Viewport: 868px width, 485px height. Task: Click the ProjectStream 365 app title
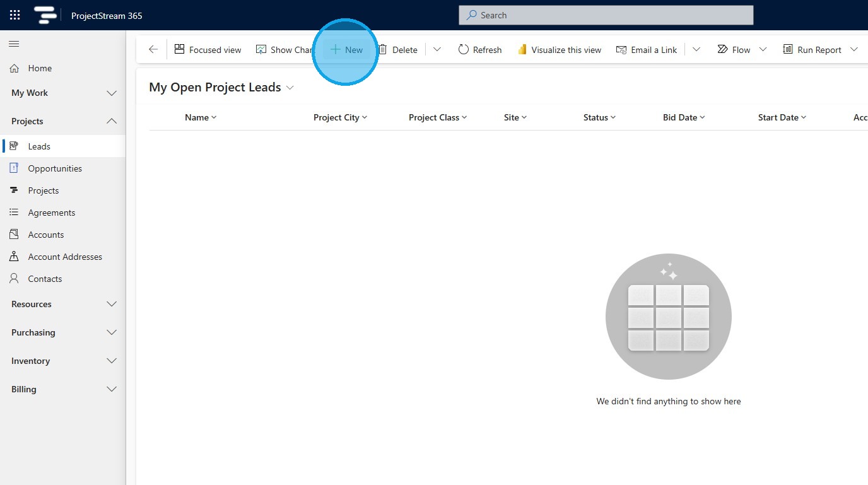[107, 16]
